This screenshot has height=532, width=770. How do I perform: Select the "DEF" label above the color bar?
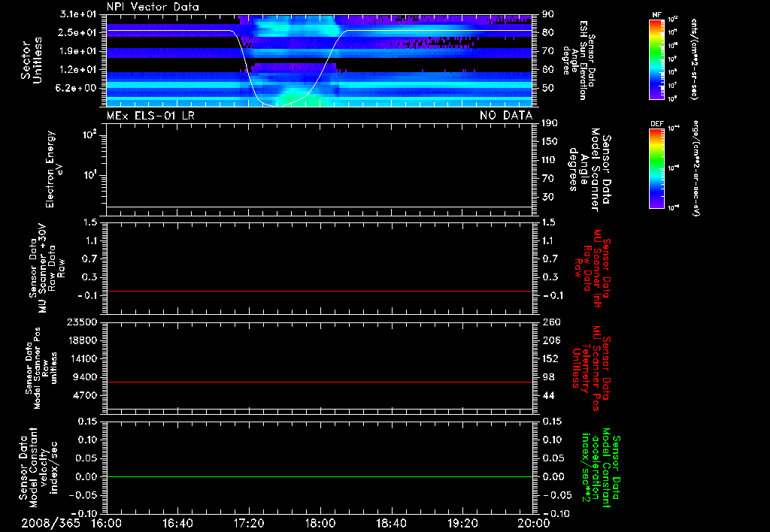pos(656,124)
